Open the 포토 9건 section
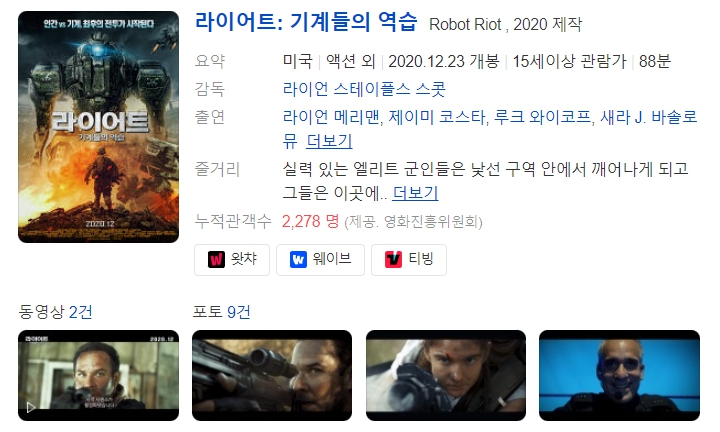The height and width of the screenshot is (432, 720). pos(221,312)
